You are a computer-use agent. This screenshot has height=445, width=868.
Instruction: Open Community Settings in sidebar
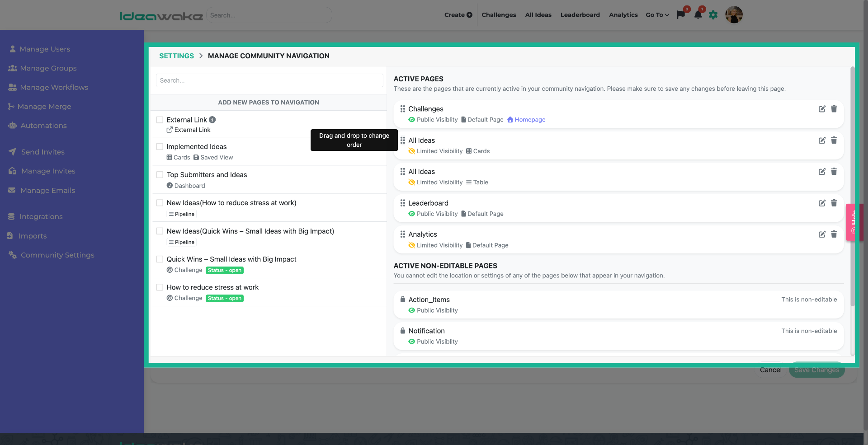pyautogui.click(x=52, y=255)
